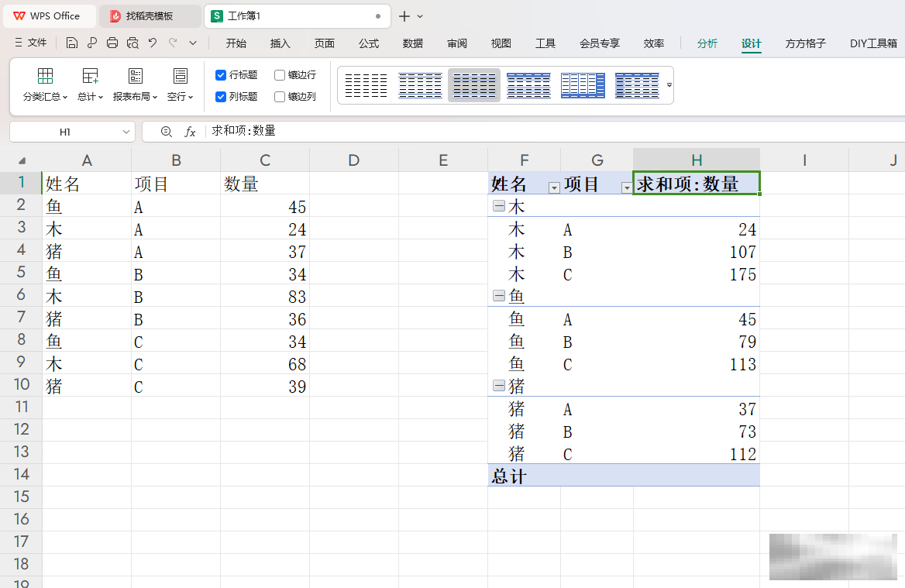Open the 分类汇总 subtotals tool
Image resolution: width=905 pixels, height=588 pixels.
[x=45, y=84]
